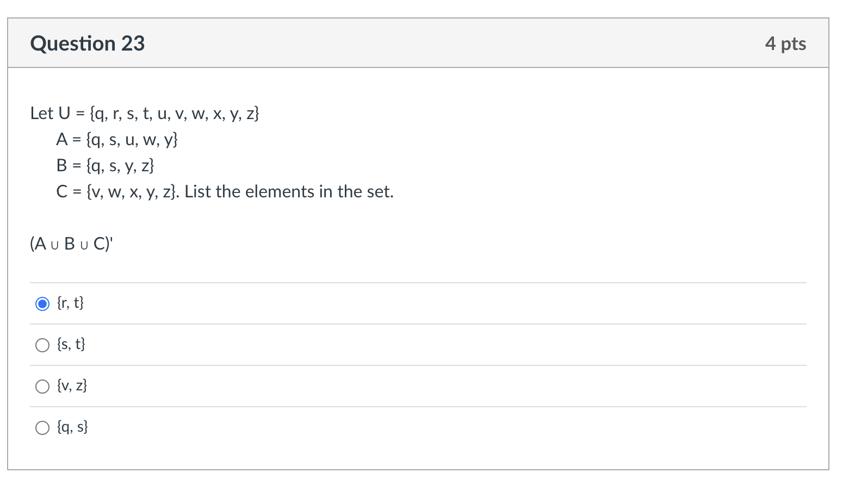The height and width of the screenshot is (504, 849).
Task: Pick the {v, z} radio button
Action: click(x=42, y=387)
